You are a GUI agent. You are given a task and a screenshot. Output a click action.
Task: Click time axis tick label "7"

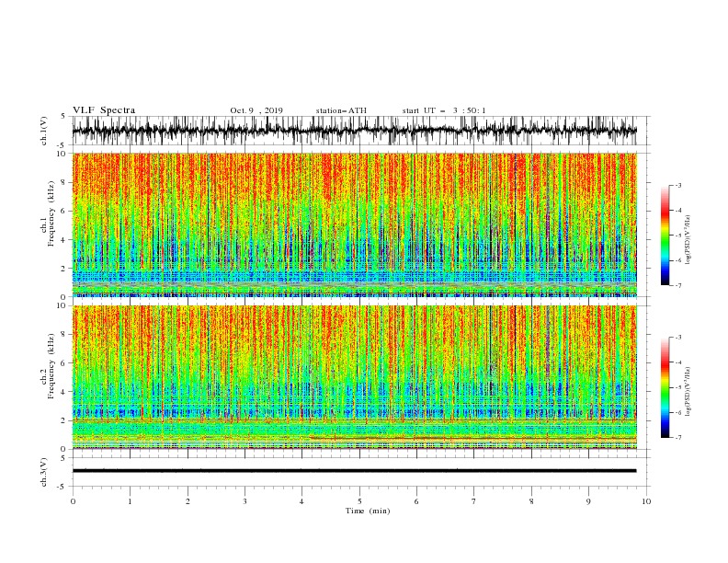click(474, 501)
